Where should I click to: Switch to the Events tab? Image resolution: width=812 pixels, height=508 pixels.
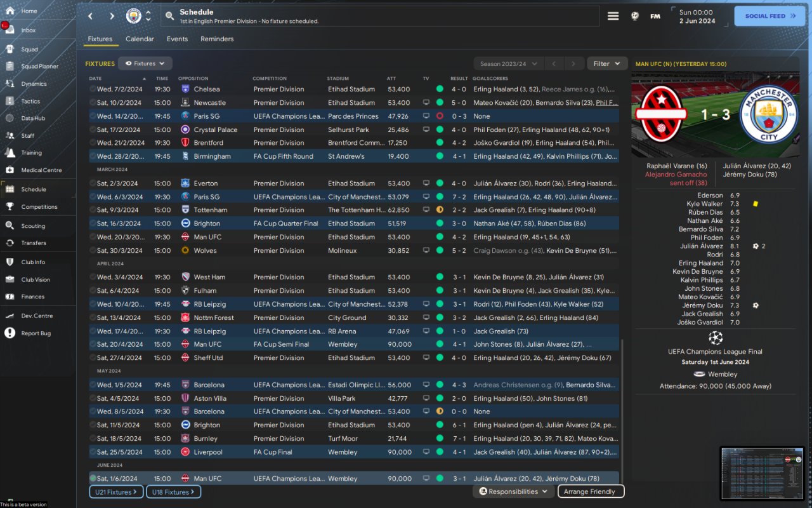coord(177,39)
